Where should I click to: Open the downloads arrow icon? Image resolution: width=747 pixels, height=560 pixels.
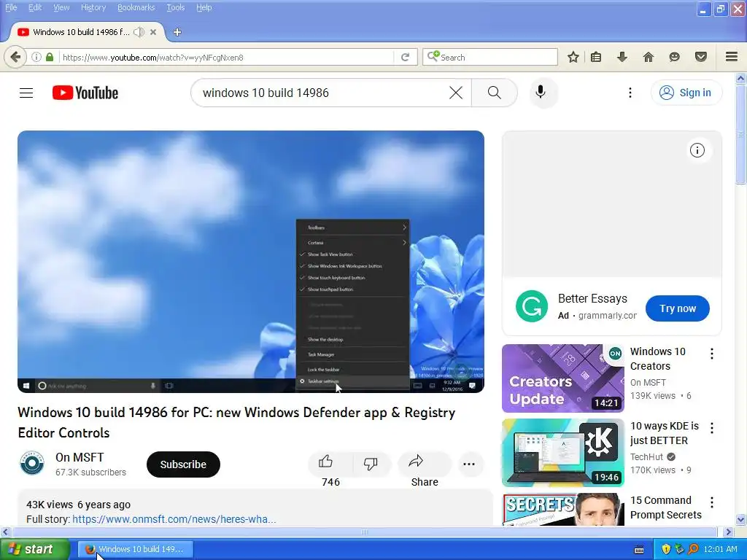point(622,57)
